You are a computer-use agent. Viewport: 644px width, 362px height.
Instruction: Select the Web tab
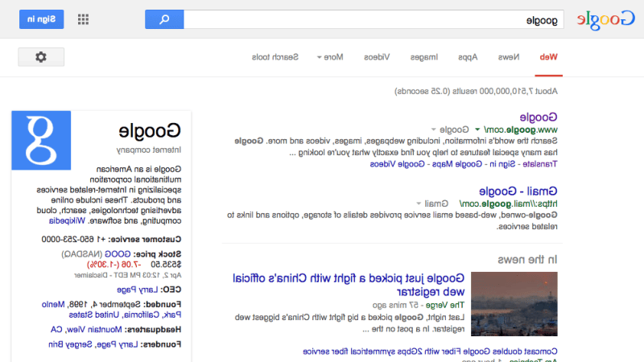(548, 57)
